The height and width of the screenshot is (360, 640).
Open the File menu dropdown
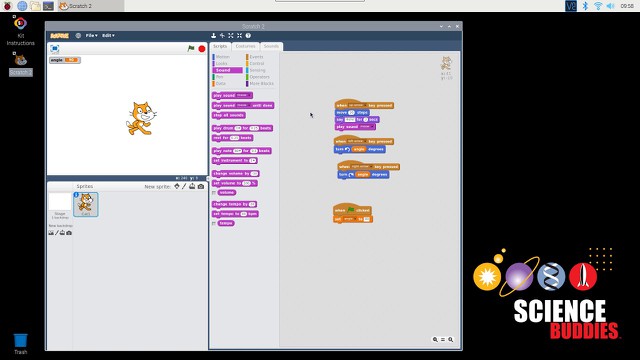91,36
